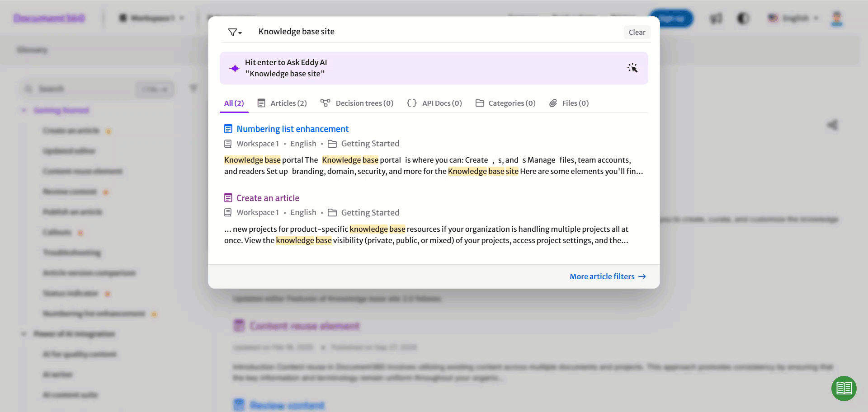This screenshot has height=412, width=868.
Task: Click the share icon on the right
Action: 832,125
